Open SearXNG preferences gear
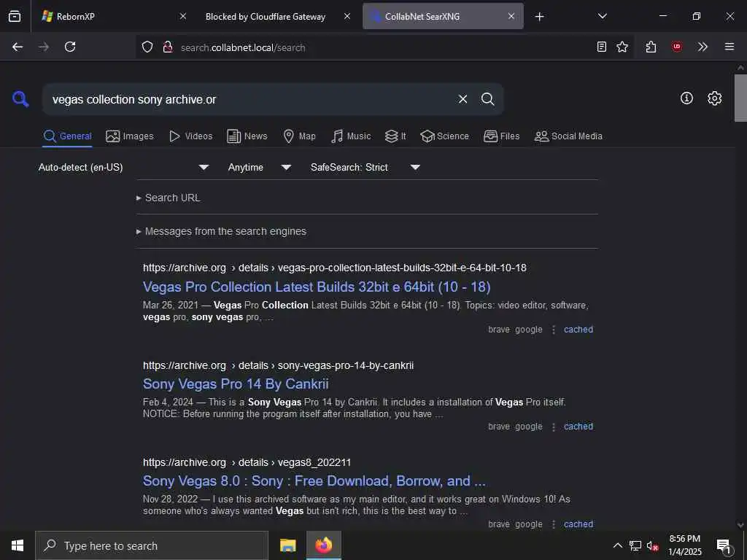The height and width of the screenshot is (560, 747). (715, 98)
